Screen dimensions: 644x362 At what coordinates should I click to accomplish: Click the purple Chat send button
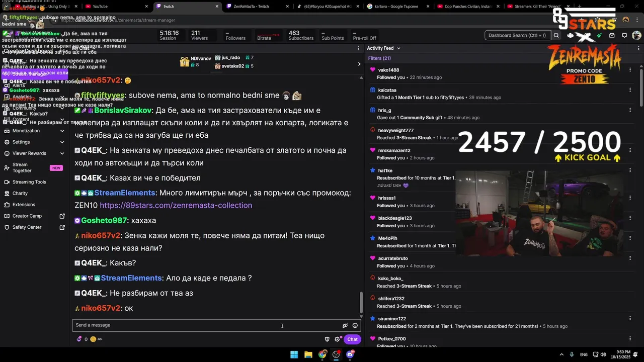352,339
